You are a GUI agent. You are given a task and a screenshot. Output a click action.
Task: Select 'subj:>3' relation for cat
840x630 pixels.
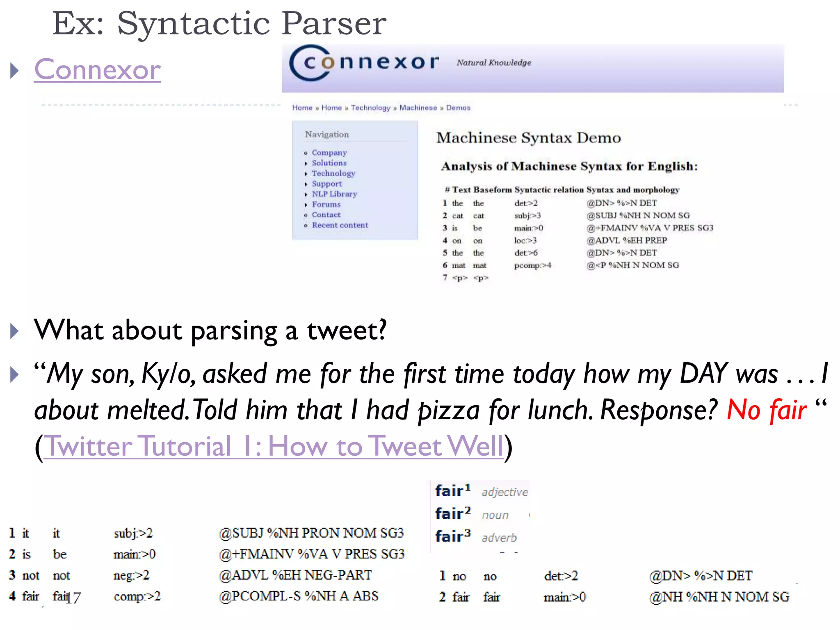pos(527,215)
